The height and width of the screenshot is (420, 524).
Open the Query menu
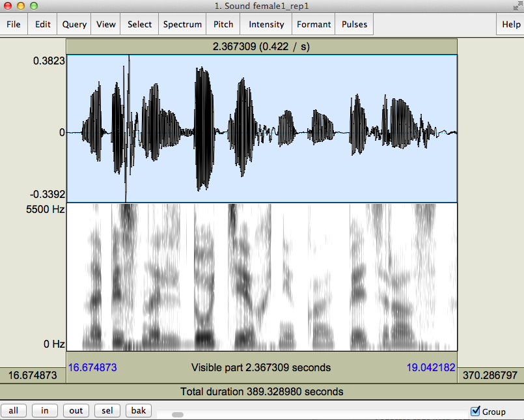point(74,24)
